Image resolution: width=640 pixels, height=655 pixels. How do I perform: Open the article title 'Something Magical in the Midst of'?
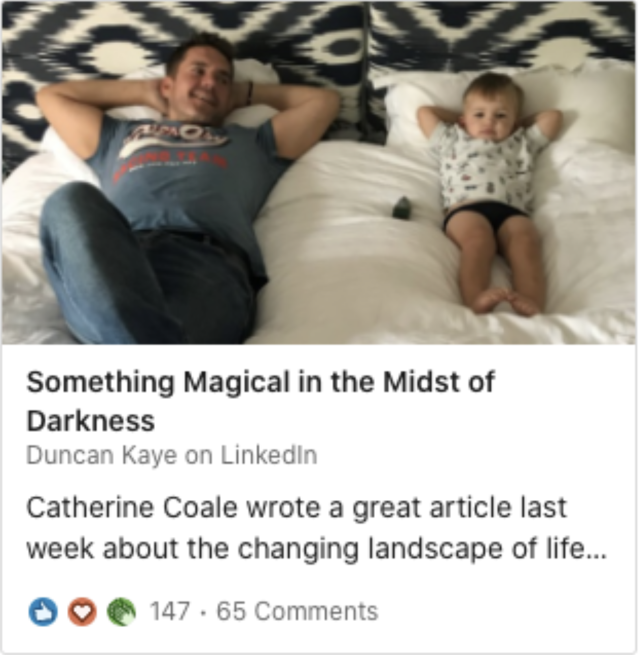tap(260, 382)
